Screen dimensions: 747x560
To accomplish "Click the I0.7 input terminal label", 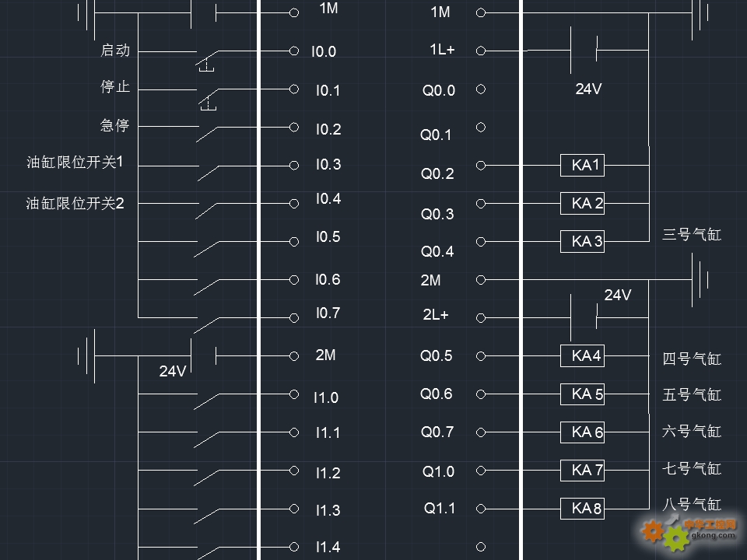I will [x=328, y=313].
